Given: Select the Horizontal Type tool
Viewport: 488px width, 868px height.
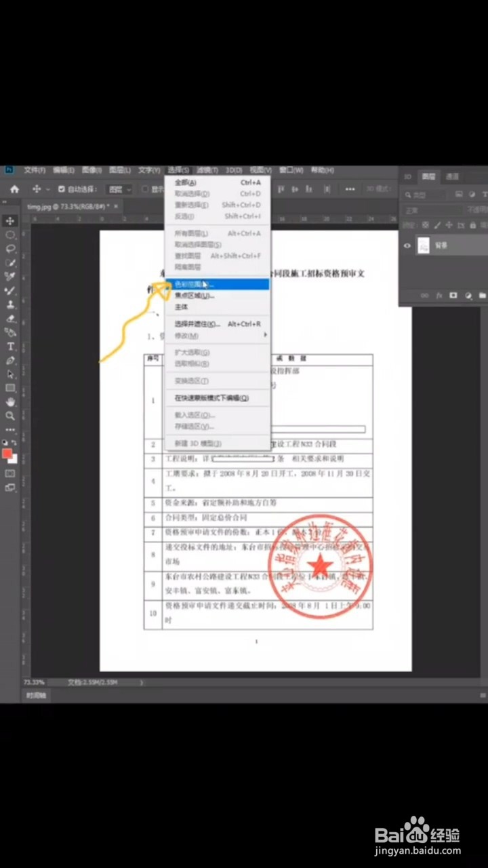Looking at the screenshot, I should point(10,346).
